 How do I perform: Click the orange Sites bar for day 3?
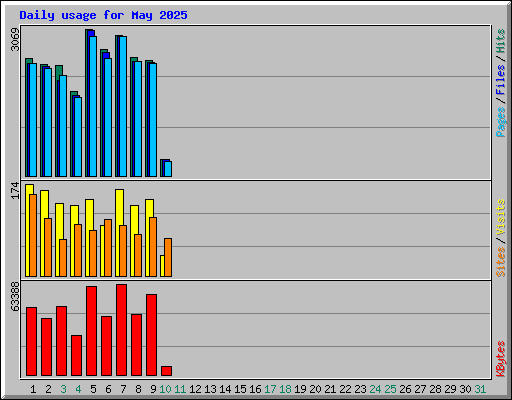pyautogui.click(x=63, y=258)
